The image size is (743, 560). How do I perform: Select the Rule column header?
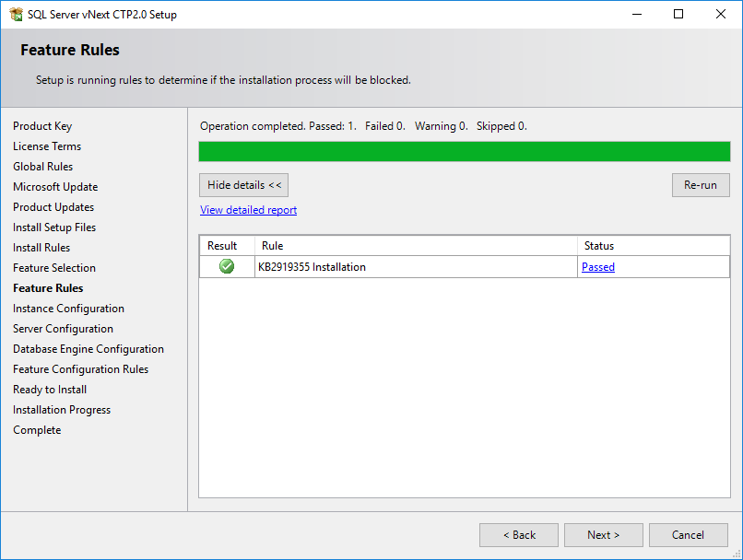[x=416, y=246]
